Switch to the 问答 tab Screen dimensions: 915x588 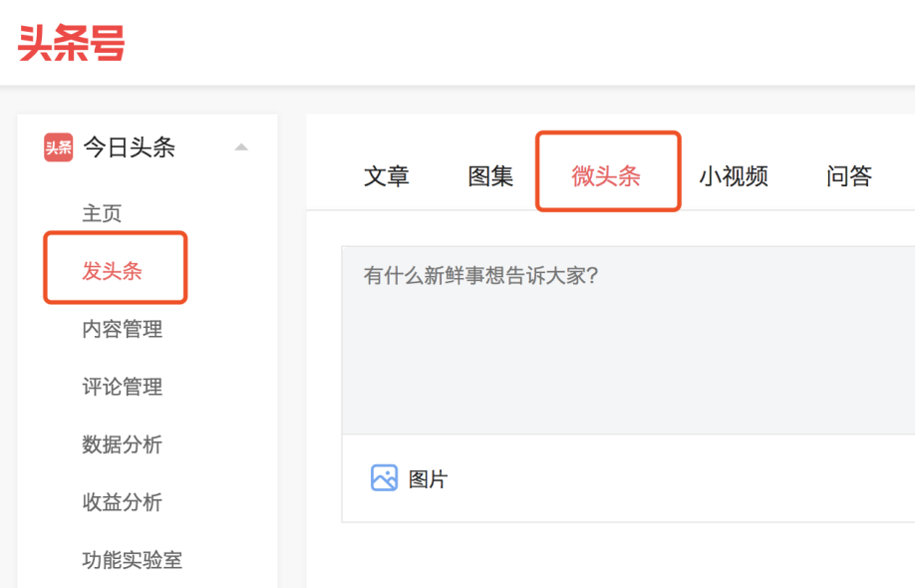(849, 176)
